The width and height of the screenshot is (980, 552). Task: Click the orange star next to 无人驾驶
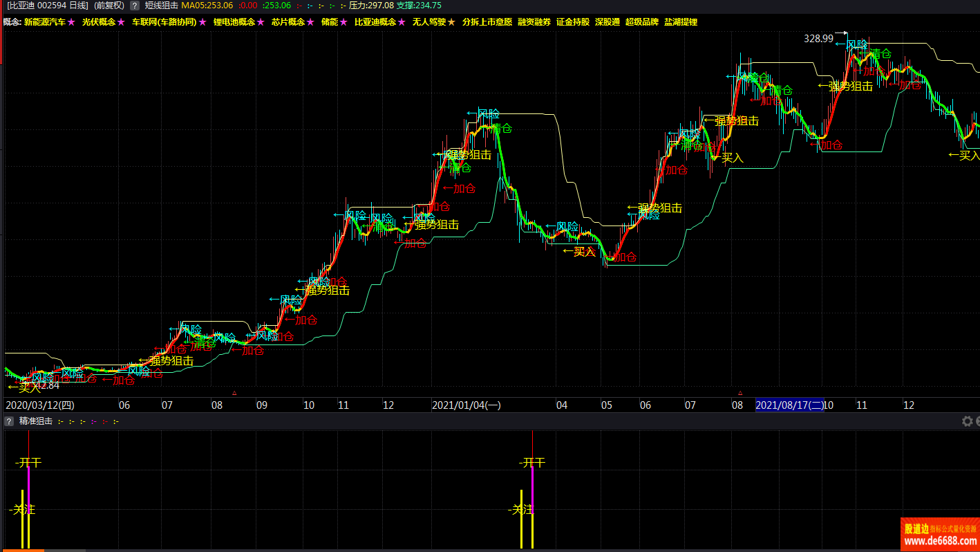451,22
